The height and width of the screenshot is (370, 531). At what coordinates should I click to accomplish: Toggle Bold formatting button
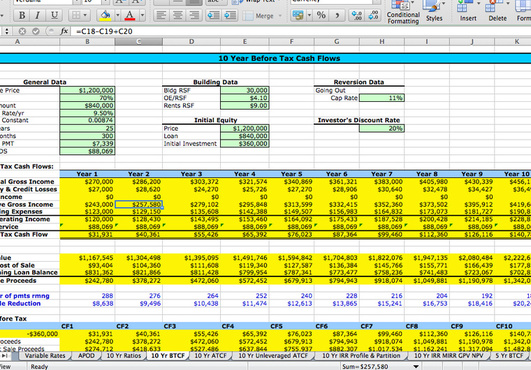coord(22,15)
